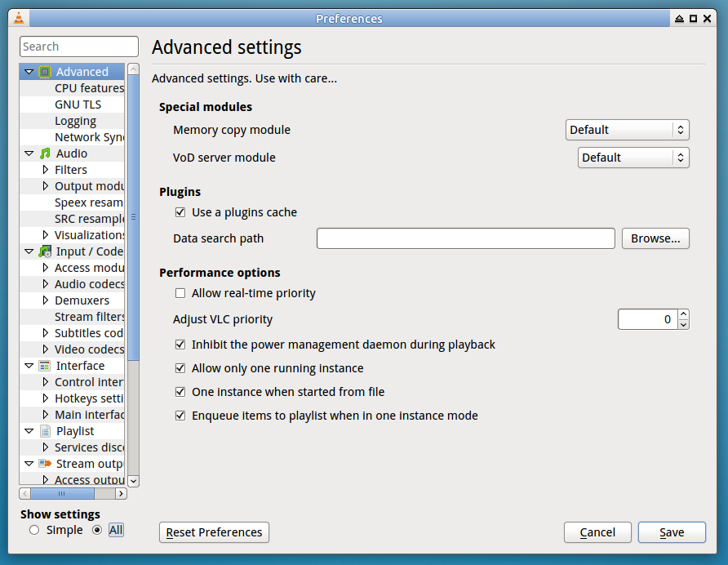Image resolution: width=728 pixels, height=565 pixels.
Task: Click the tree scroll right arrow
Action: (121, 493)
